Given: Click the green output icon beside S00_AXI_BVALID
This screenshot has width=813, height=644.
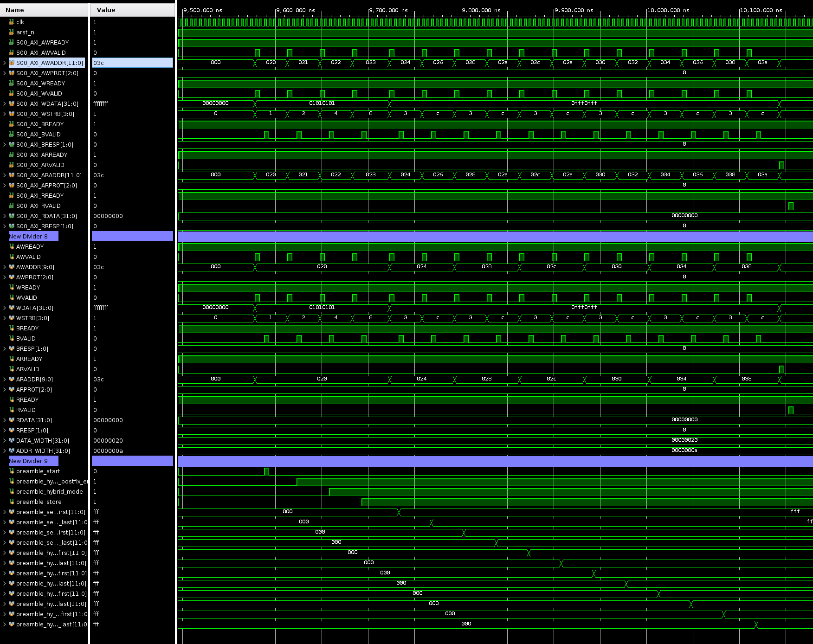Looking at the screenshot, I should 11,135.
